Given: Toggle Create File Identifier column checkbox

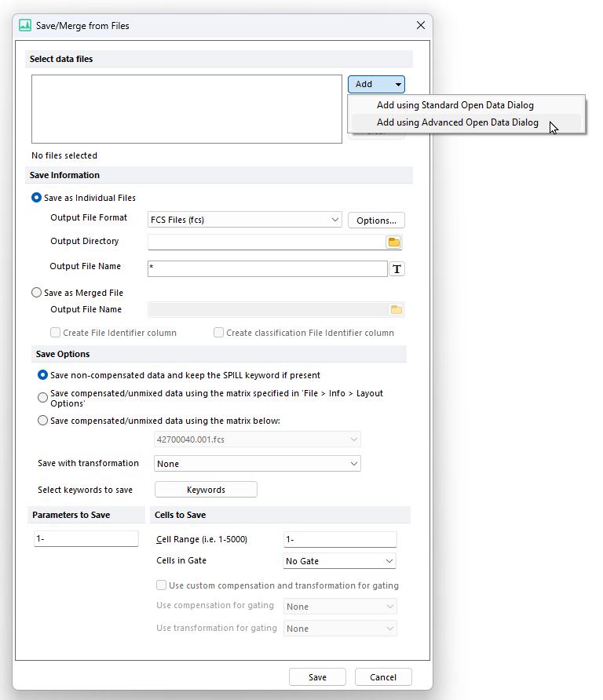Looking at the screenshot, I should point(56,333).
